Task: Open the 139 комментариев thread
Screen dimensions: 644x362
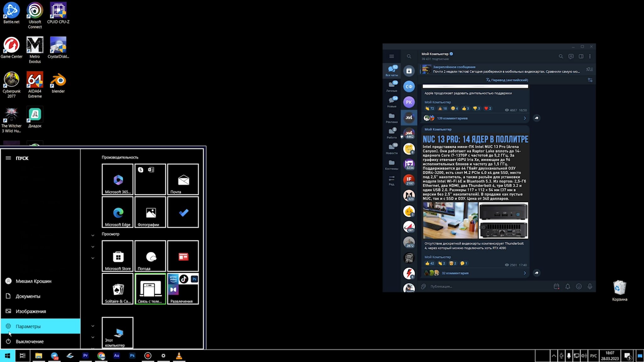Action: (x=475, y=118)
